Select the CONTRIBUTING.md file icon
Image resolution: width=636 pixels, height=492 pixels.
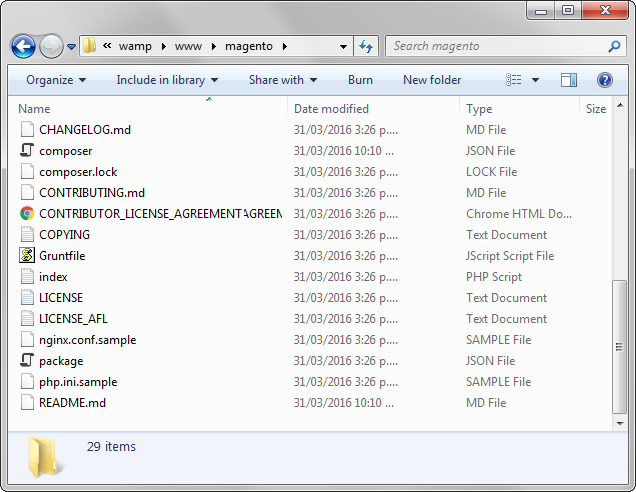[x=27, y=193]
